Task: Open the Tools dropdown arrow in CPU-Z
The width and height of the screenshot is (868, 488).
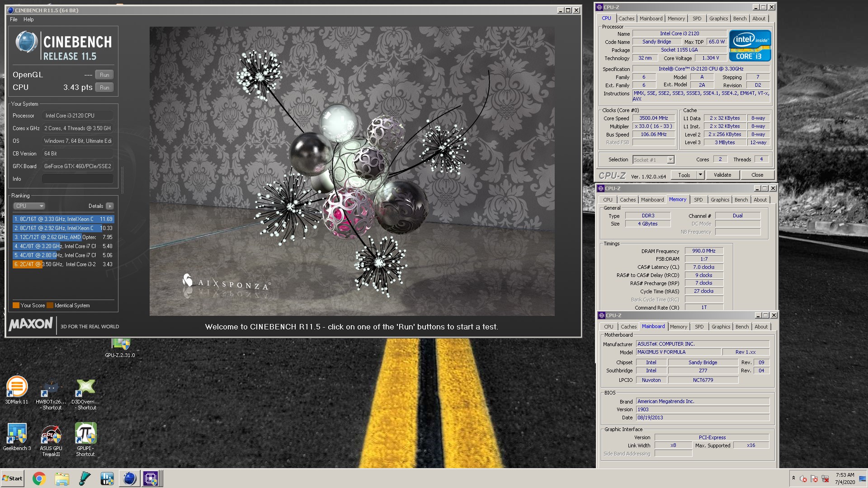Action: coord(700,175)
